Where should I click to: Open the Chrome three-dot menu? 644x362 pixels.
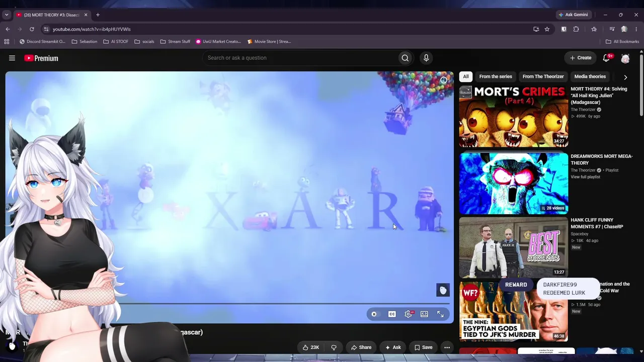tap(636, 29)
